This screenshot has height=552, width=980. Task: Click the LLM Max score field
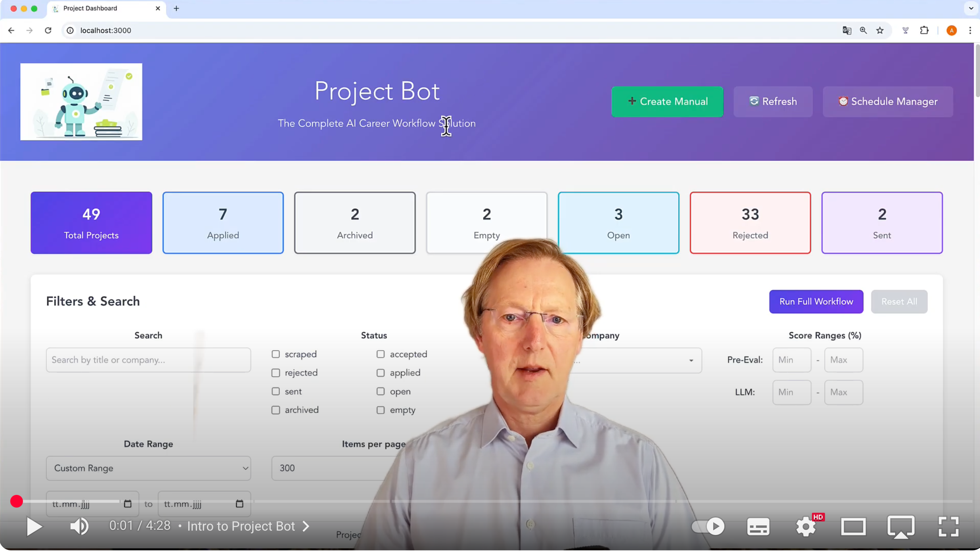pos(844,392)
